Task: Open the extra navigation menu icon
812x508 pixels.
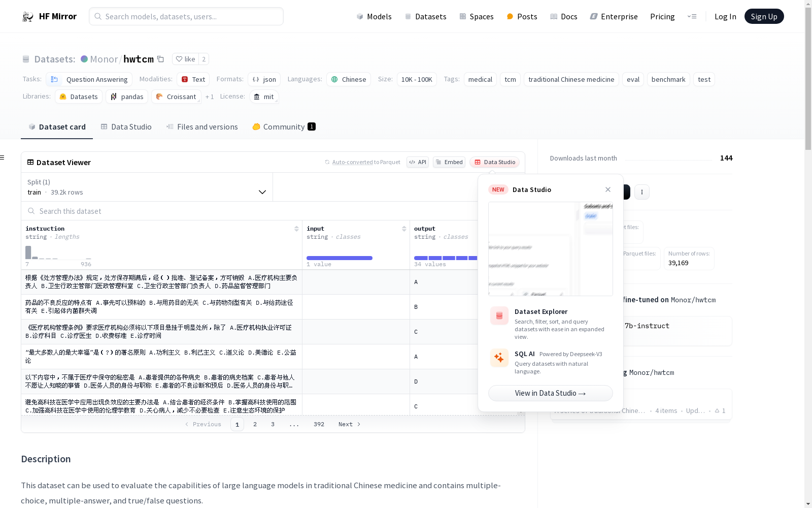Action: point(692,16)
